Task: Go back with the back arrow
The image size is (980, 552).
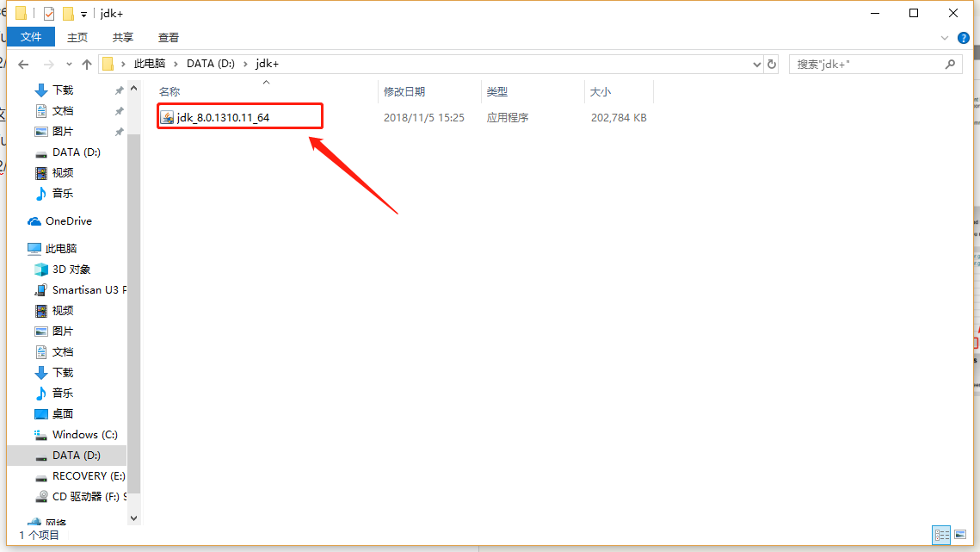Action: coord(23,63)
